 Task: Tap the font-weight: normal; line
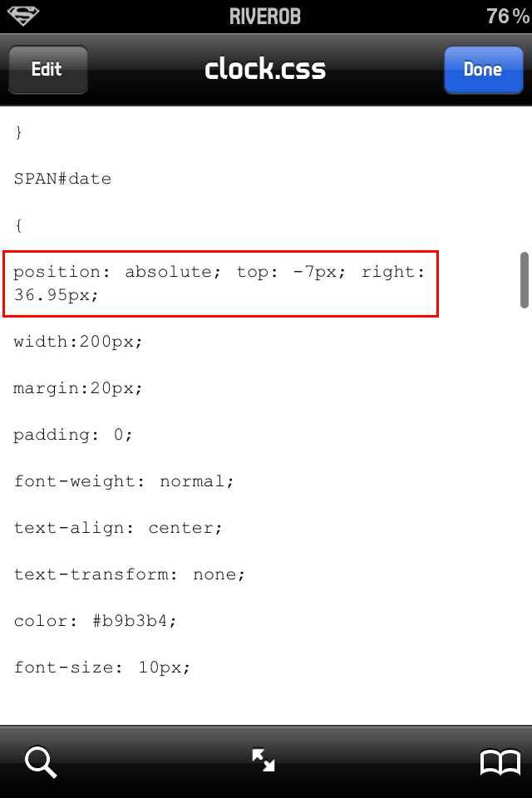(x=124, y=481)
